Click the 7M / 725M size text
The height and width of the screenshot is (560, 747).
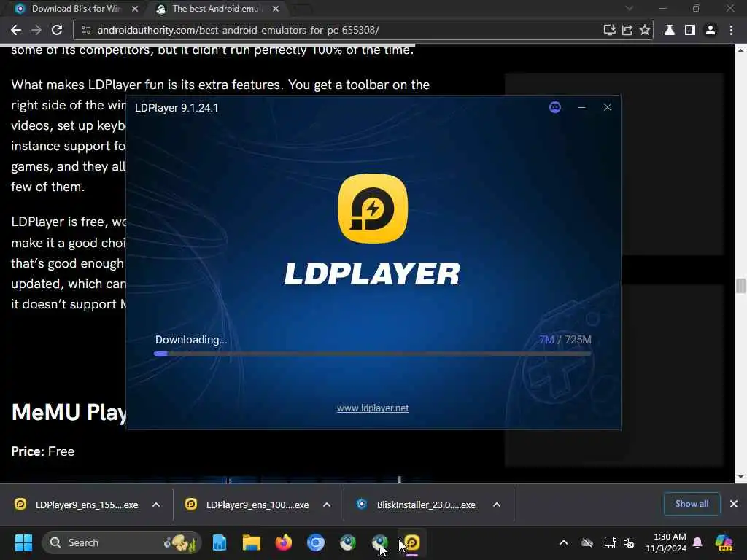point(565,340)
